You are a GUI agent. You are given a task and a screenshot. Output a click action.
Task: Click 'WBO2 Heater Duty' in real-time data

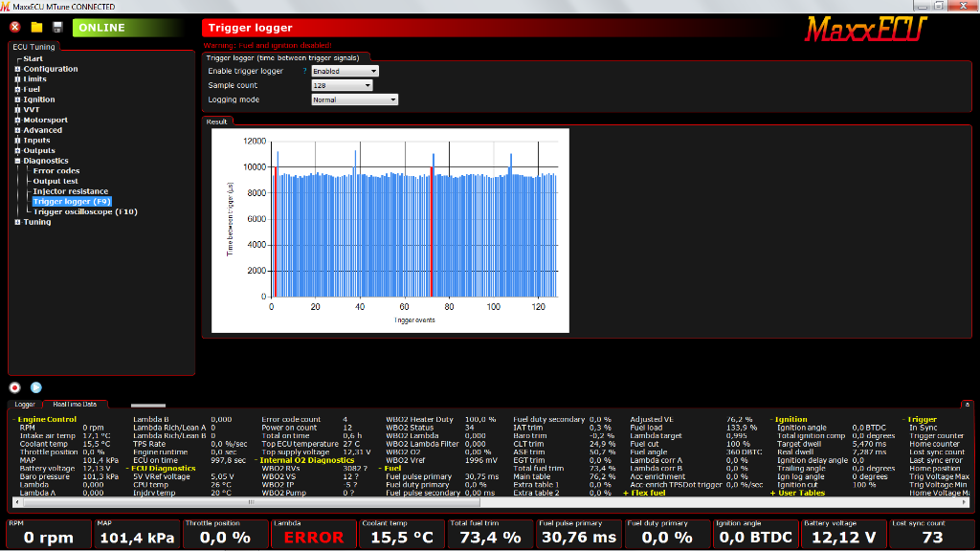[x=419, y=420]
